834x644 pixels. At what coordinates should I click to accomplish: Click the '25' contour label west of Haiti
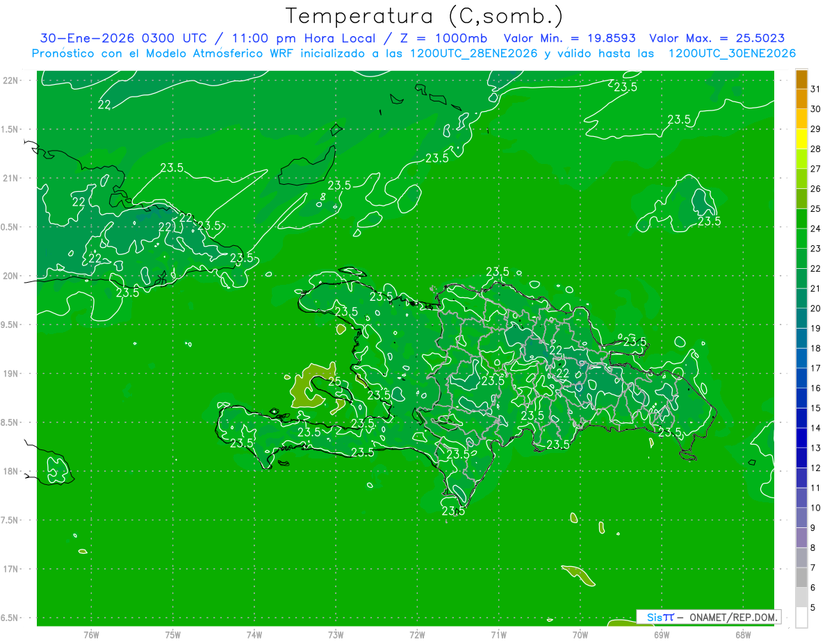coord(334,381)
